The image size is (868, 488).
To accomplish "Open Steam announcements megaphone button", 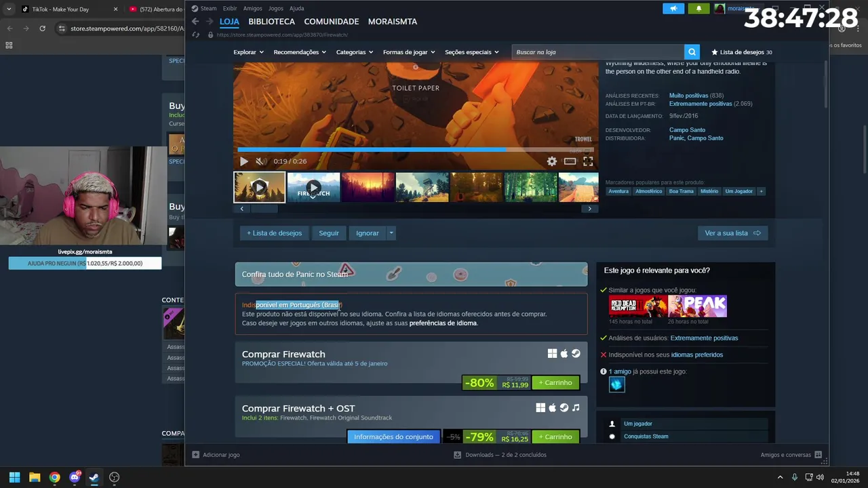I will click(673, 8).
